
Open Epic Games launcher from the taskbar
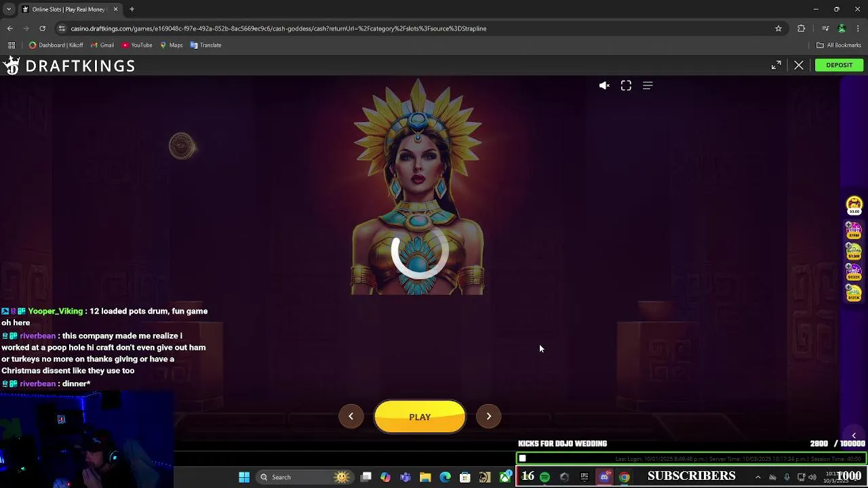[x=584, y=477]
